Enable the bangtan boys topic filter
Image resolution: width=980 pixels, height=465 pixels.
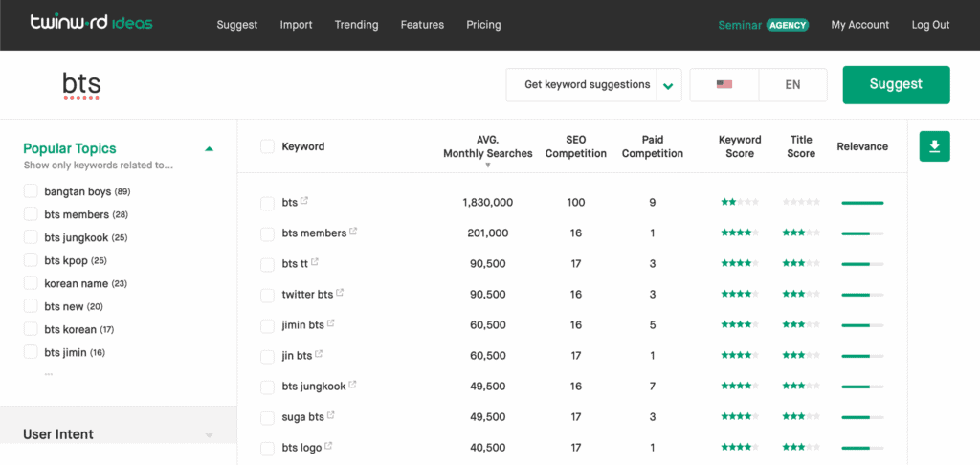click(31, 191)
